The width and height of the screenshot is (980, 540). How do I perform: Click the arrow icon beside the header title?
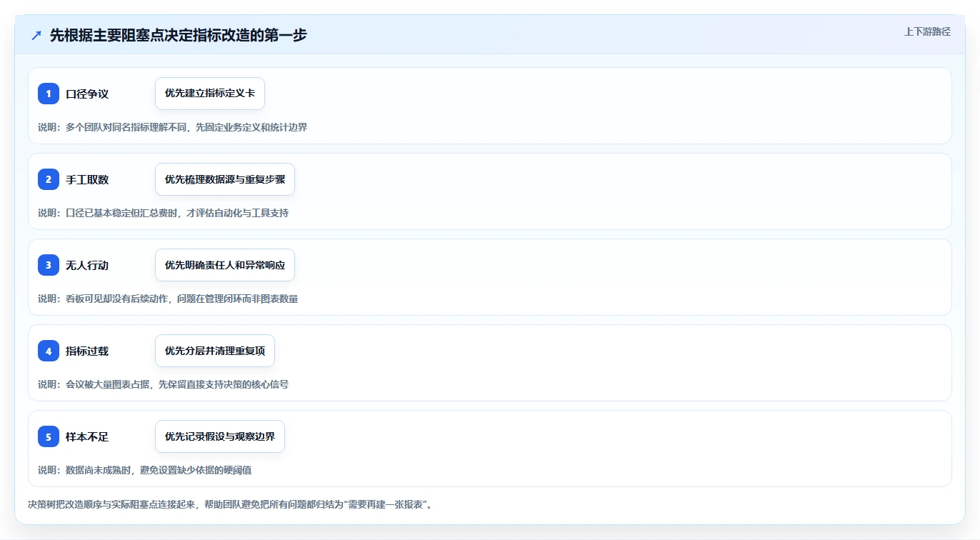click(x=36, y=36)
